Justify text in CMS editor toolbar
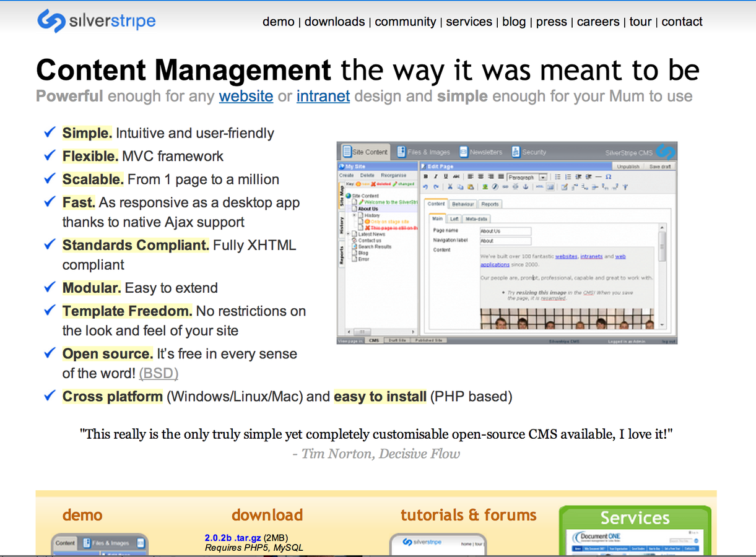The image size is (756, 557). click(501, 176)
